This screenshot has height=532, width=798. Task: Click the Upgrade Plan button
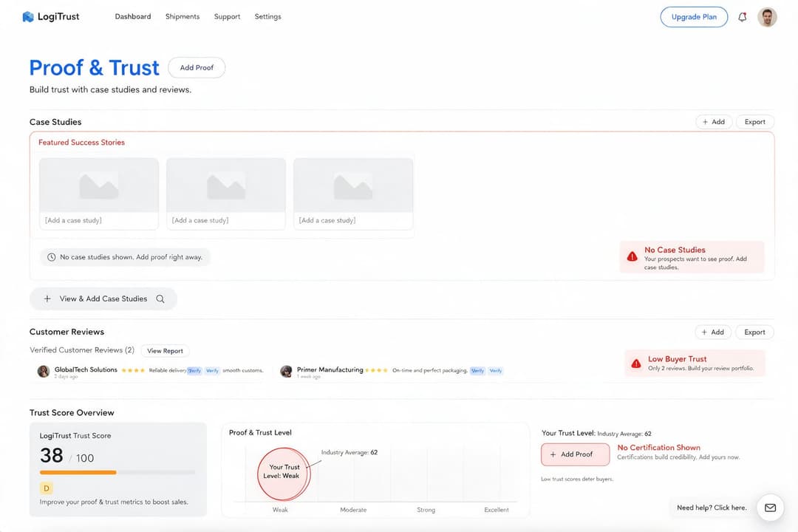[694, 17]
